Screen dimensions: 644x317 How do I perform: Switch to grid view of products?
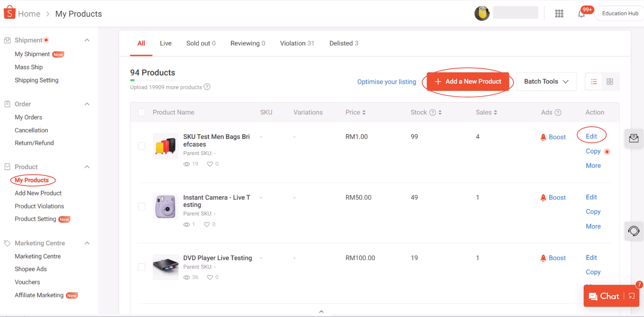point(610,81)
